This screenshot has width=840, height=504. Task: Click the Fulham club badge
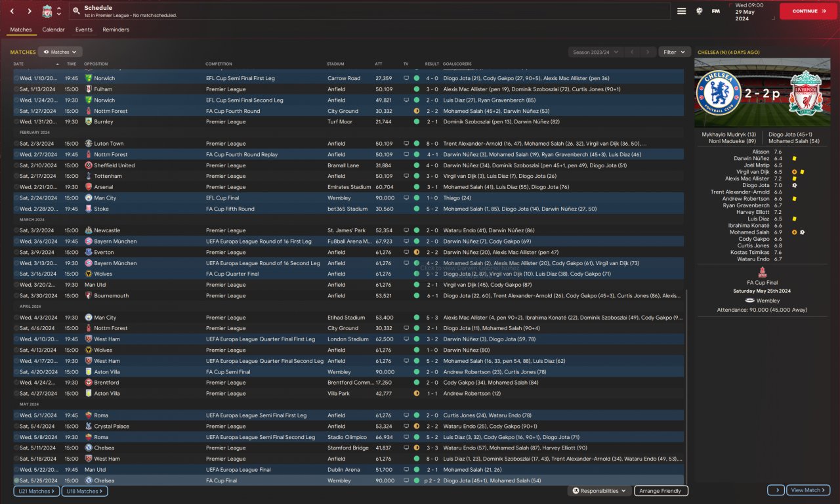click(89, 89)
